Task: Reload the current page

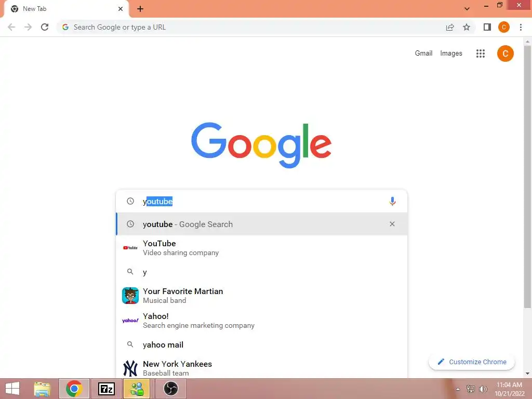Action: tap(45, 27)
